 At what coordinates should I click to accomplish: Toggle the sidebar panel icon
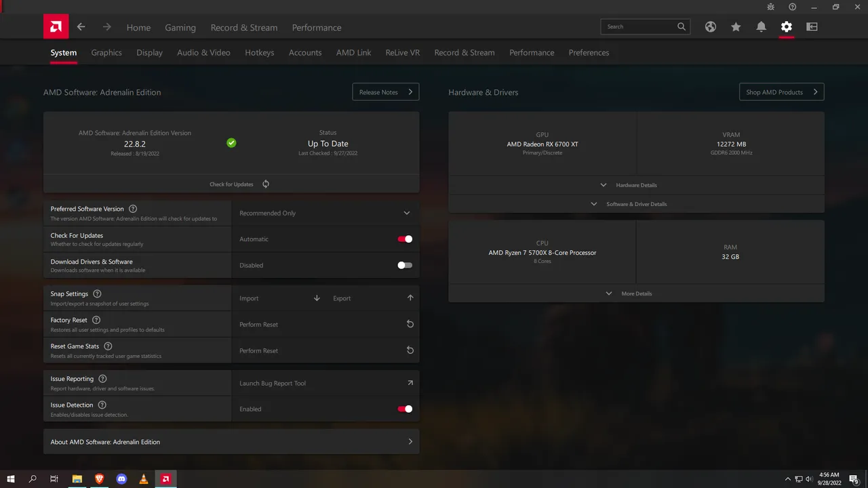(812, 27)
